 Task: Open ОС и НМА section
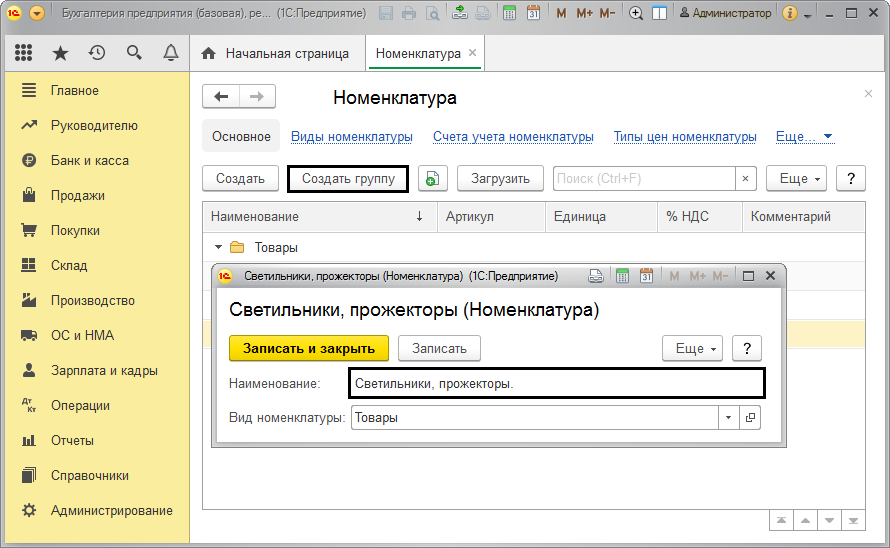tap(82, 336)
